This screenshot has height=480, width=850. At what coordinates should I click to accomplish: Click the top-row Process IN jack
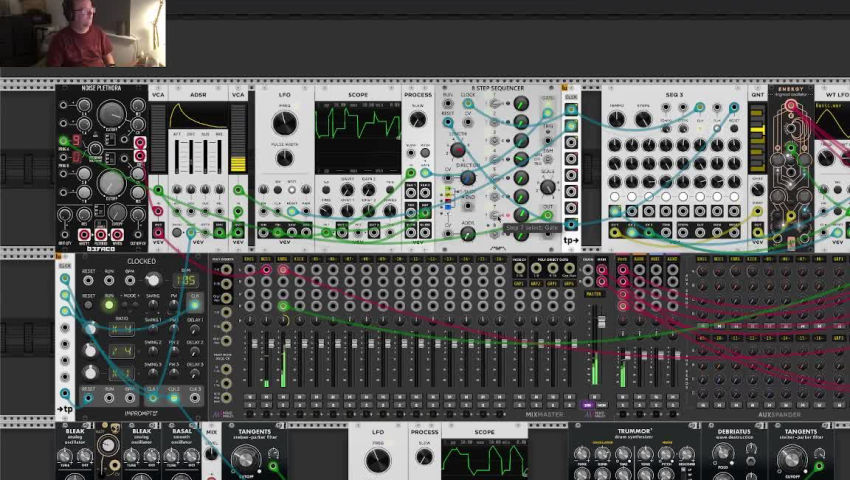click(x=410, y=173)
